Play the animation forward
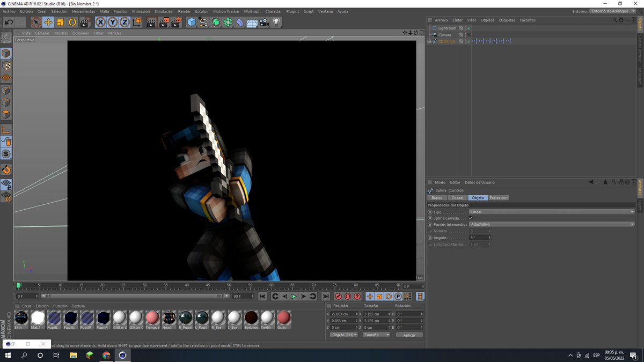 point(294,296)
